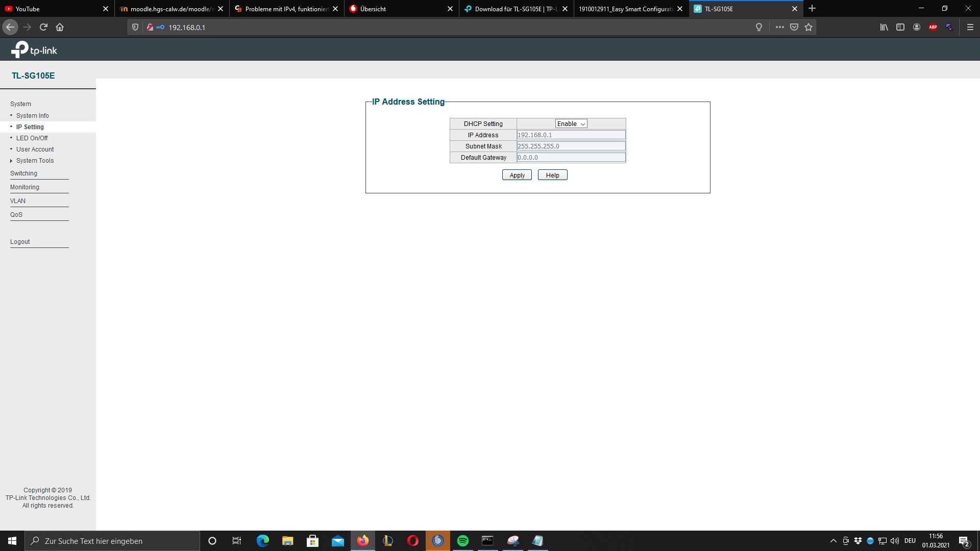Open the Firefox account icon
This screenshot has height=551, width=980.
click(x=917, y=27)
